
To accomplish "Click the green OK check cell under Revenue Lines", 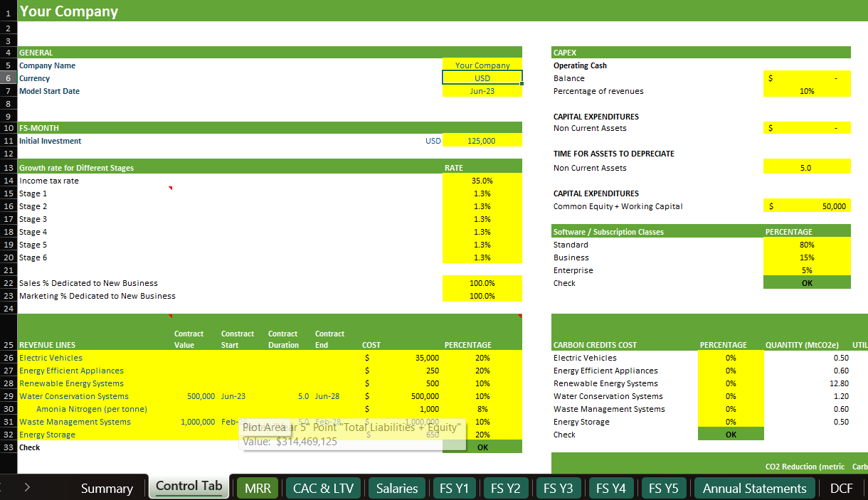I will click(482, 447).
